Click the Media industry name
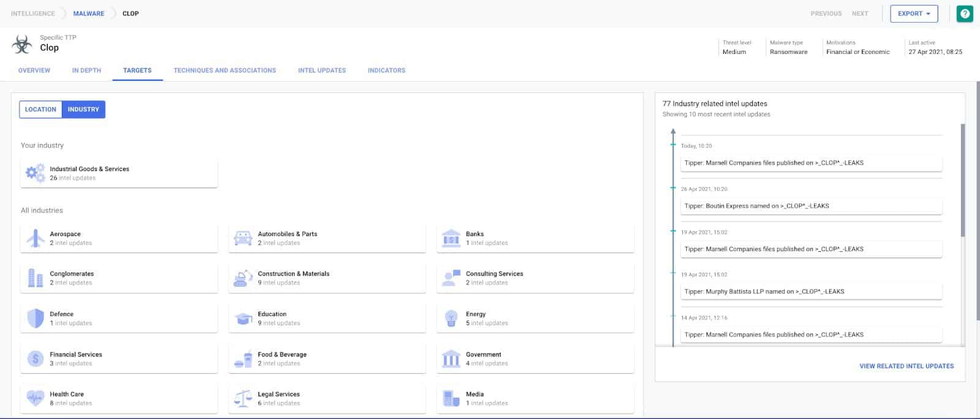Screen dimensions: 980x419 click(x=475, y=394)
